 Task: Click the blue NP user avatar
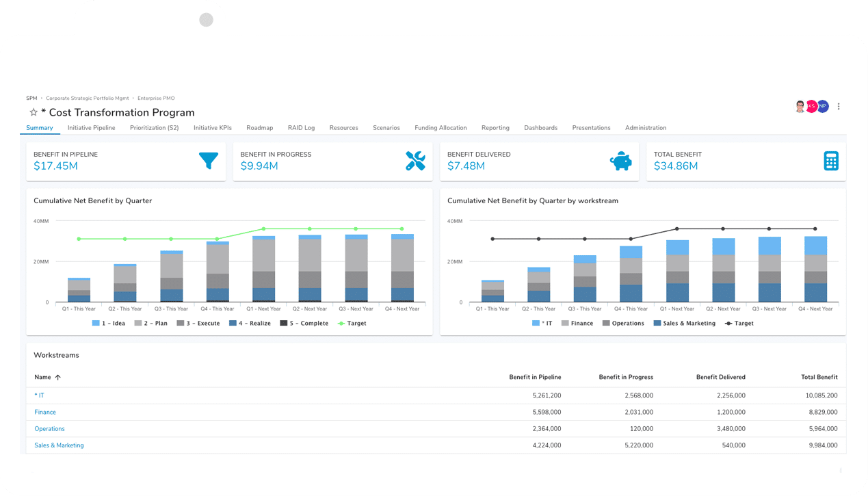pyautogui.click(x=822, y=106)
